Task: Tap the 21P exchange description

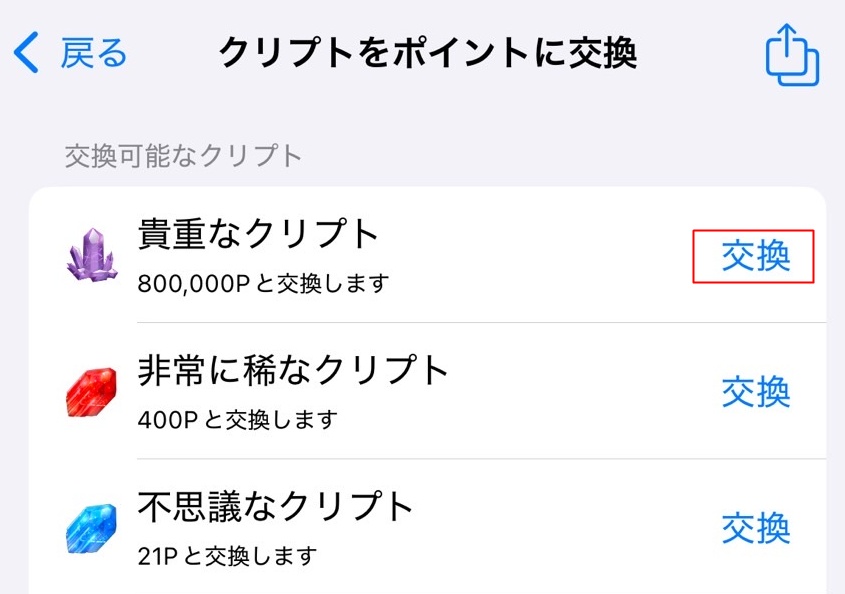Action: pyautogui.click(x=228, y=555)
